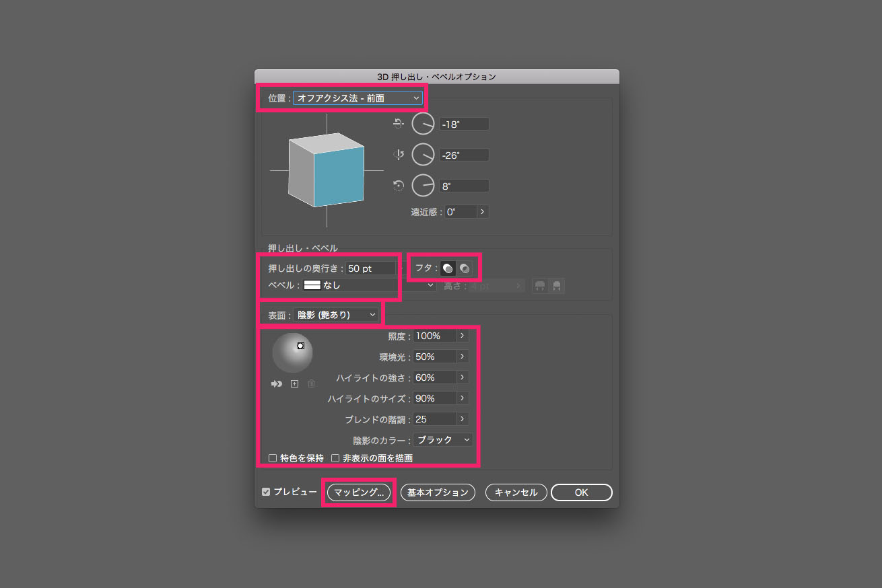Screen dimensions: 882x588
Task: Click the lighting sphere preview
Action: (293, 353)
